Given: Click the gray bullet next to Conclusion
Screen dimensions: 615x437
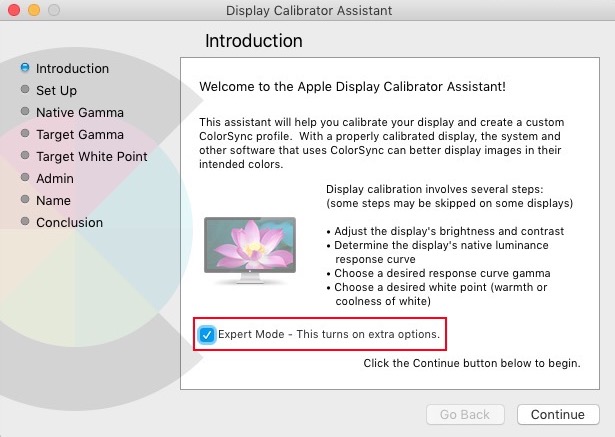Looking at the screenshot, I should point(25,221).
